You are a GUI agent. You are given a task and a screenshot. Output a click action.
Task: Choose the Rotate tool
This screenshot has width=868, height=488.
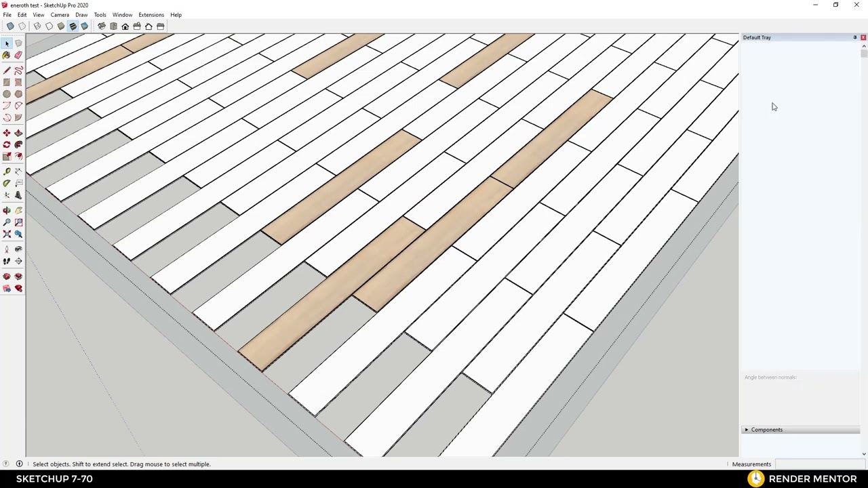click(x=7, y=144)
